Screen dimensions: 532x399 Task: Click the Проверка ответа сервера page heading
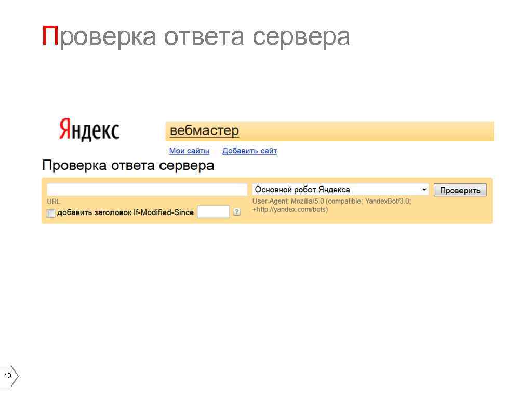[x=128, y=166]
